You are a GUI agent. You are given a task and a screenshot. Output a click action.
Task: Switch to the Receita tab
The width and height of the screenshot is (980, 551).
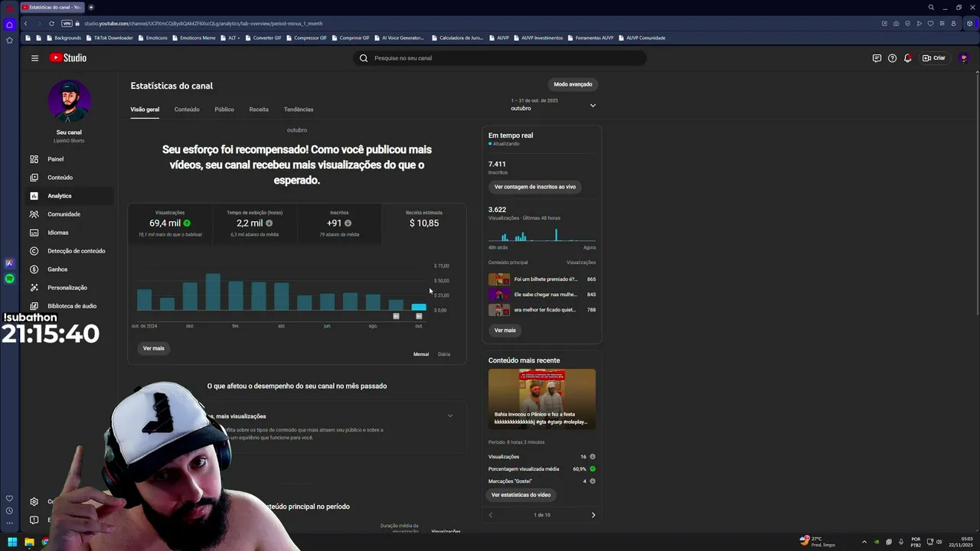[x=259, y=109]
